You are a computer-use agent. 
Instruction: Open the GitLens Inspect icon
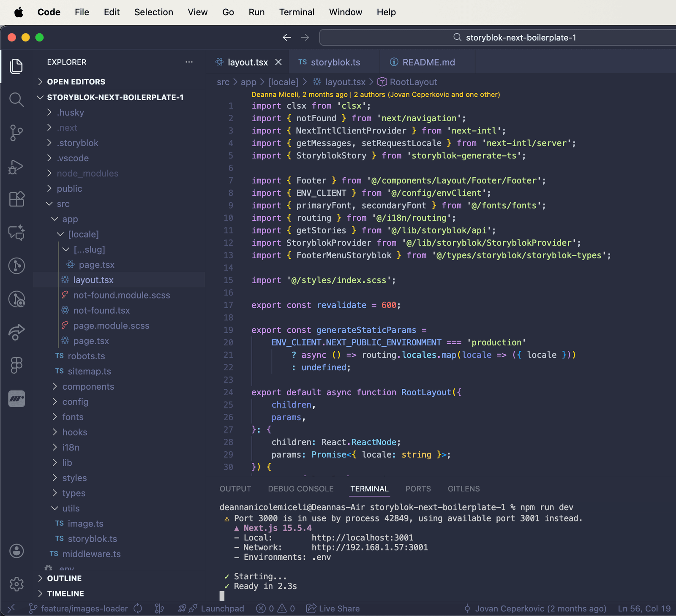coord(16,299)
